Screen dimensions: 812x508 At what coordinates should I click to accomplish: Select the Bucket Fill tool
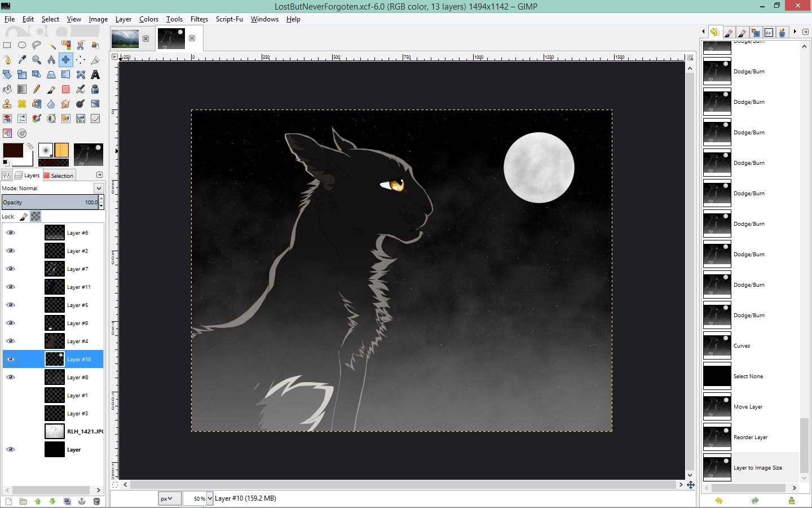coord(7,89)
